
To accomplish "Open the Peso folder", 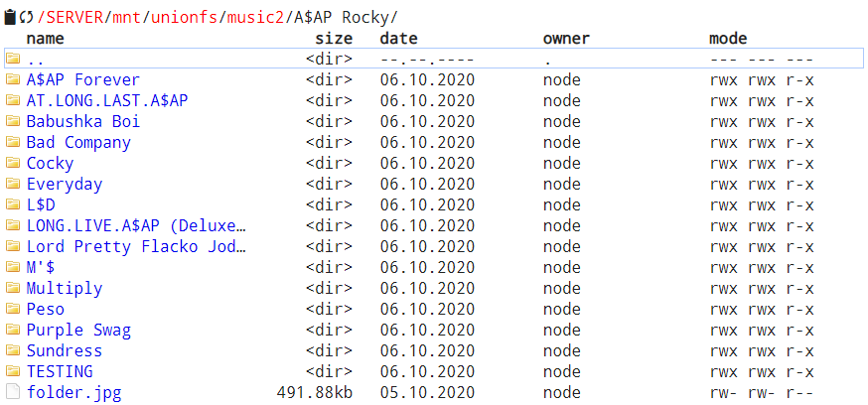I will pyautogui.click(x=46, y=309).
